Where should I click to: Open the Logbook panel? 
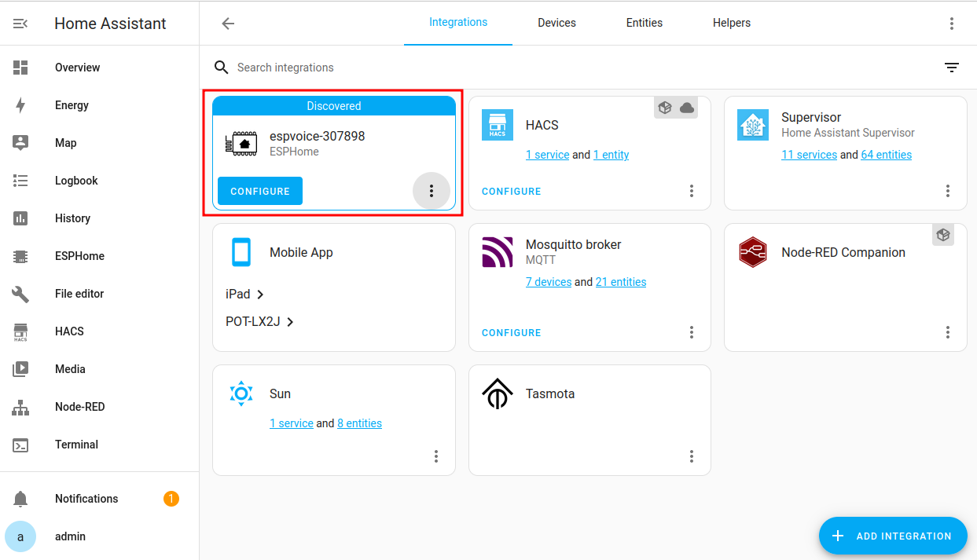pos(99,181)
